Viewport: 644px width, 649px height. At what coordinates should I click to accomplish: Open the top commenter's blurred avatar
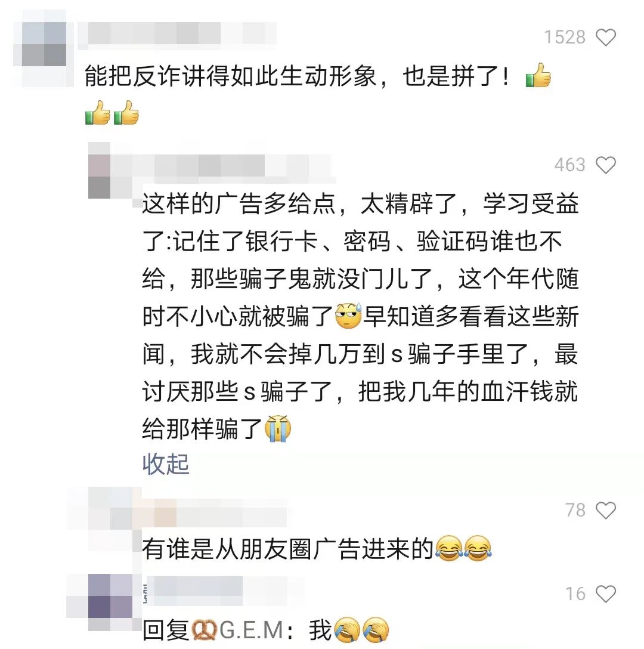click(x=44, y=45)
